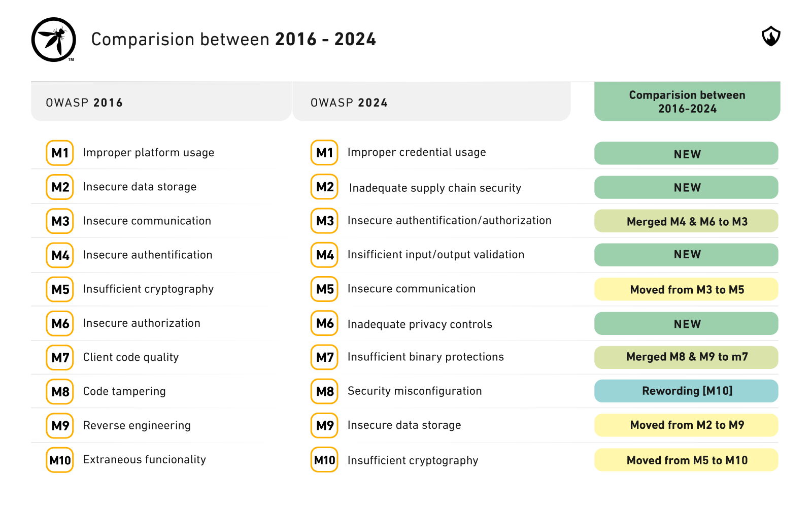The width and height of the screenshot is (812, 510).
Task: Select the 'Insecure authentification' text
Action: click(148, 255)
